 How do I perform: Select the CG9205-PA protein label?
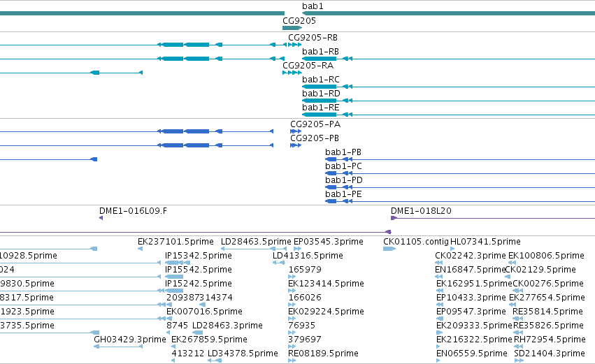click(315, 124)
